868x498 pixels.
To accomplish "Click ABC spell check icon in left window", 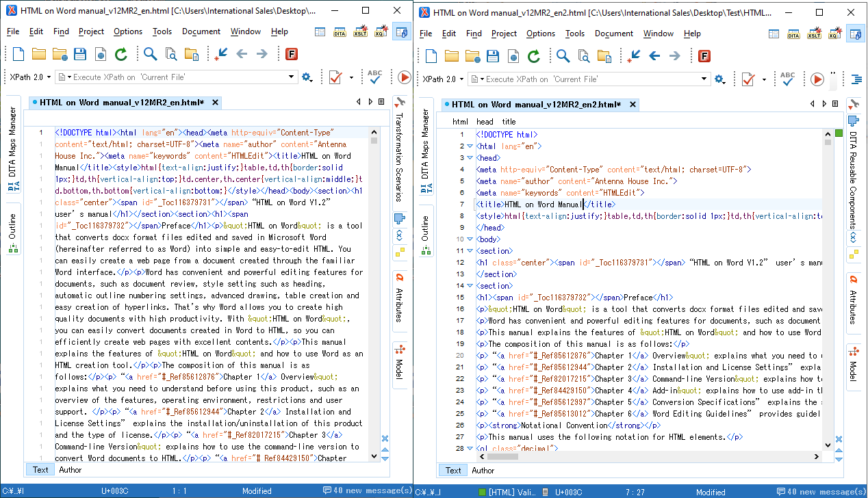I will [374, 77].
